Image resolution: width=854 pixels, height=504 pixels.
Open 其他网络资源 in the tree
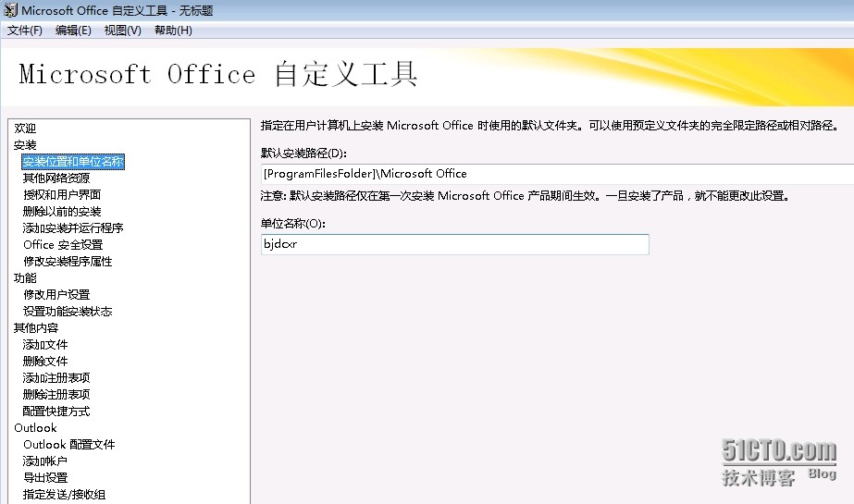[x=56, y=178]
